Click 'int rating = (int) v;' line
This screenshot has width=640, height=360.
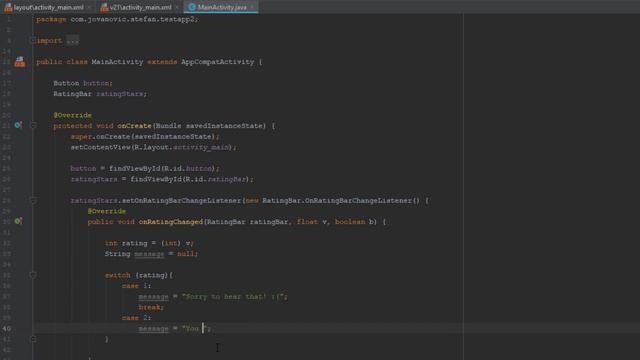149,243
